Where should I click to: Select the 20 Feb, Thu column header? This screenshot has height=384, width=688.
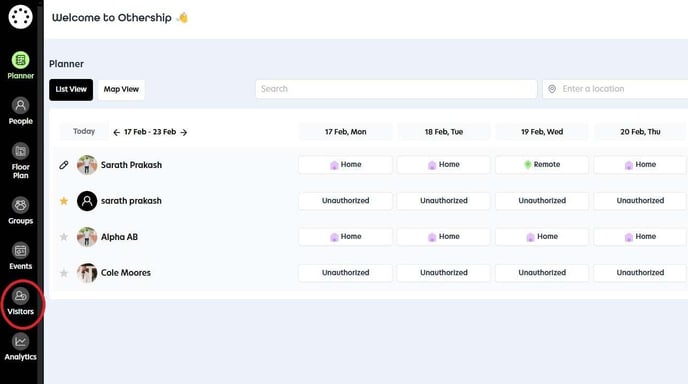tap(640, 132)
